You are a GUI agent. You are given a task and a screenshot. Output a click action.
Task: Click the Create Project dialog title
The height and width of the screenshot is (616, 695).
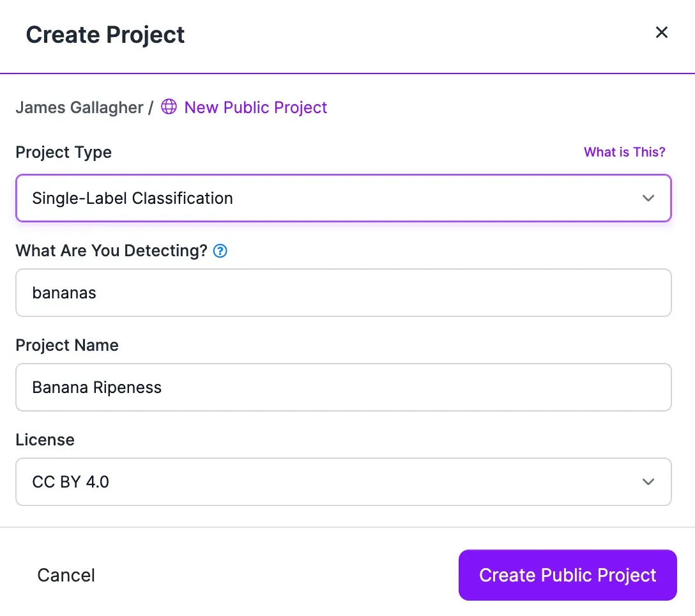coord(105,35)
